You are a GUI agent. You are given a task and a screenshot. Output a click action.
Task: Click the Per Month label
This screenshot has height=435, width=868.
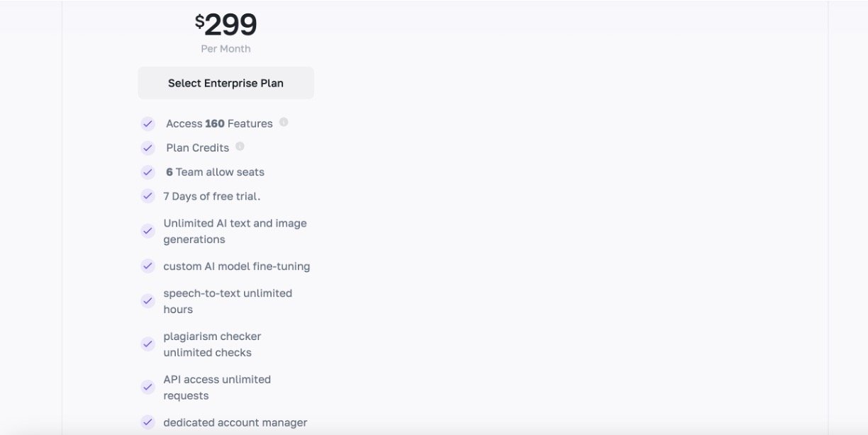[226, 49]
